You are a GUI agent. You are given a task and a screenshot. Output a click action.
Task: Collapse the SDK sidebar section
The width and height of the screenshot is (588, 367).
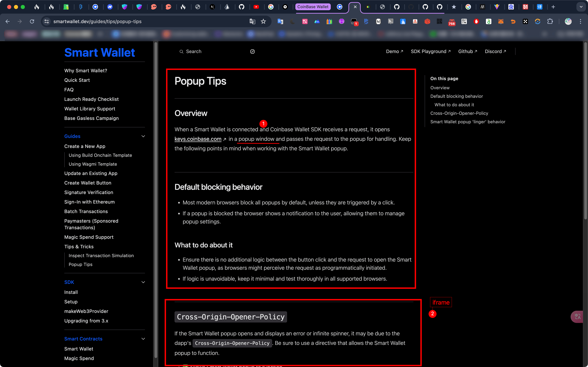pos(143,282)
